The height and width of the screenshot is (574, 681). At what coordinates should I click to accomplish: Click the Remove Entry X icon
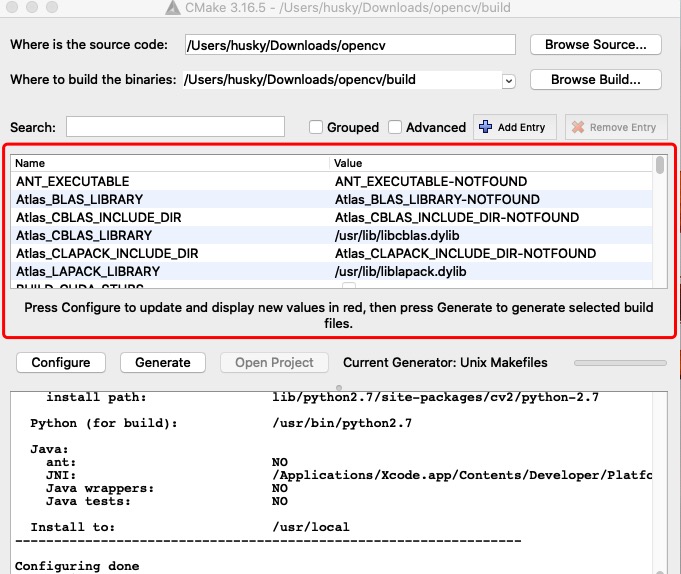(578, 127)
